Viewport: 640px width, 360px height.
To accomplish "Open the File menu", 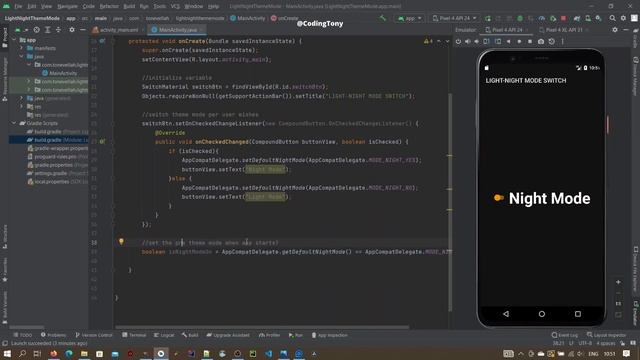I will [x=18, y=6].
